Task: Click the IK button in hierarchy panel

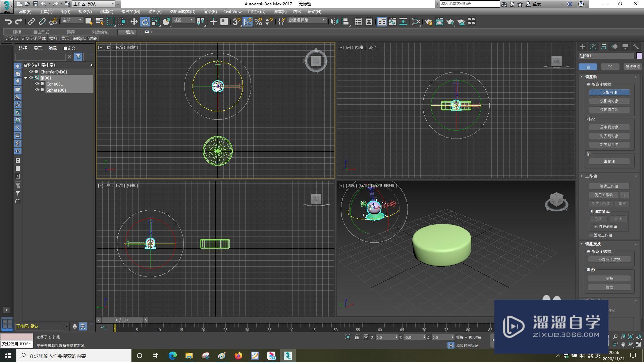Action: pyautogui.click(x=610, y=67)
